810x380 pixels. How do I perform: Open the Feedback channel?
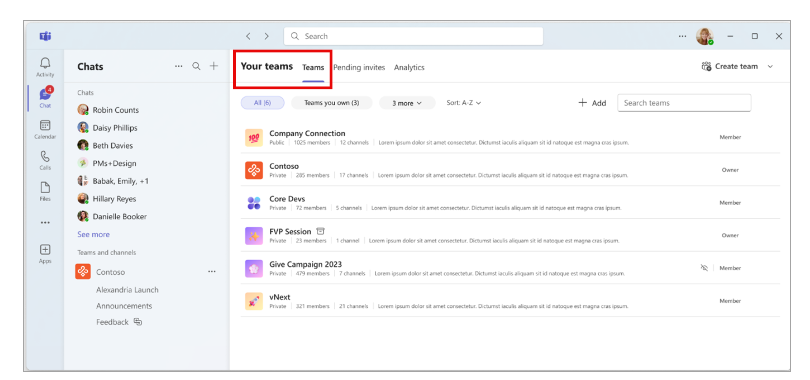[112, 322]
